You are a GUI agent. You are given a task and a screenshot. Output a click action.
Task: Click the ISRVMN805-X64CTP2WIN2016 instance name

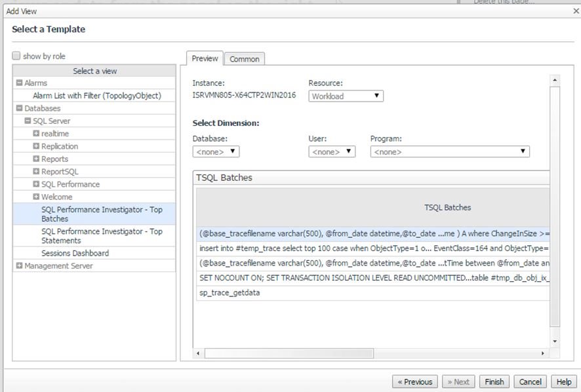point(244,95)
